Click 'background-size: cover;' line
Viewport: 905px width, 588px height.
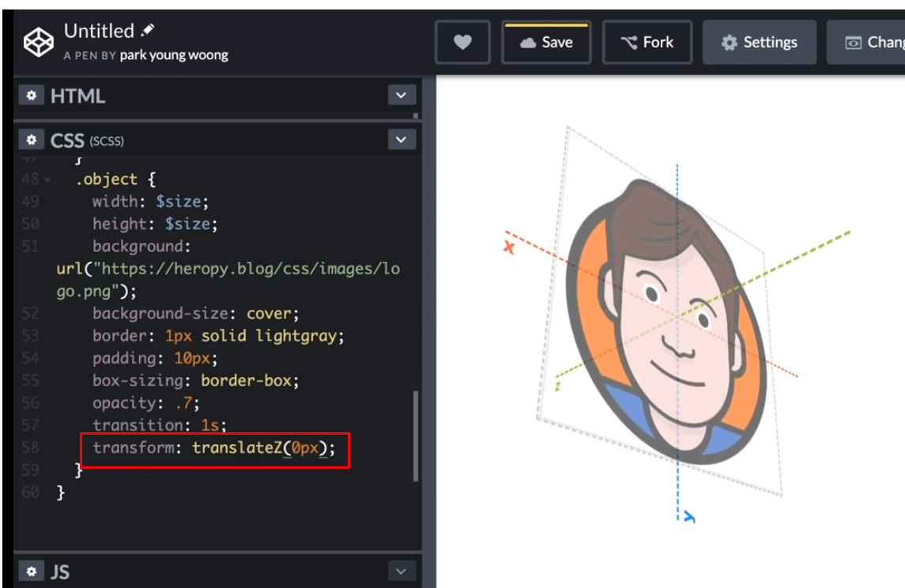pyautogui.click(x=196, y=313)
